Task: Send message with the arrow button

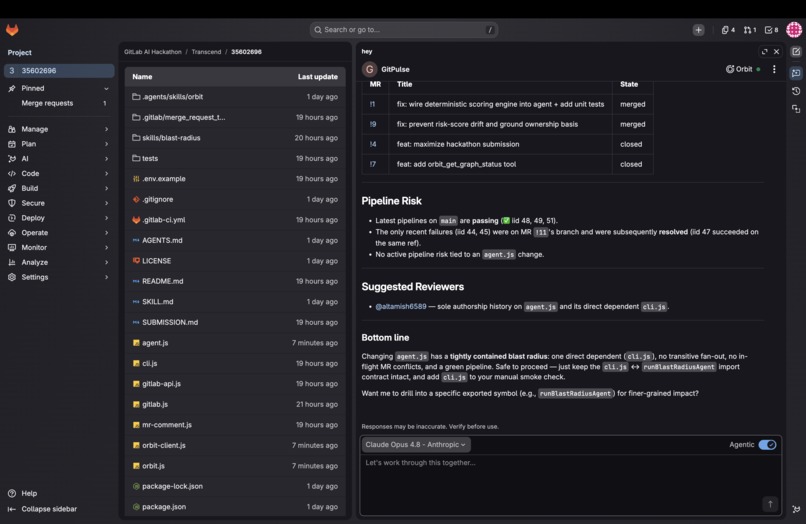Action: 770,504
